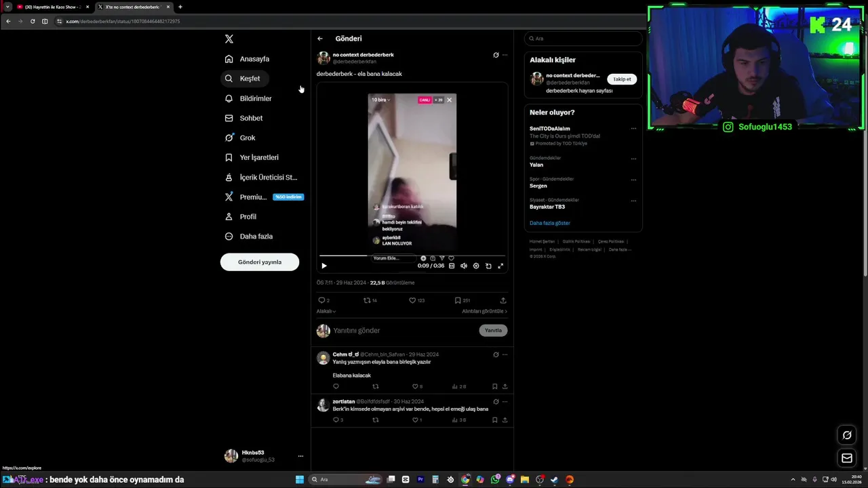Viewport: 868px width, 488px height.
Task: View quotes via Alıntıları görüntüle
Action: 484,311
